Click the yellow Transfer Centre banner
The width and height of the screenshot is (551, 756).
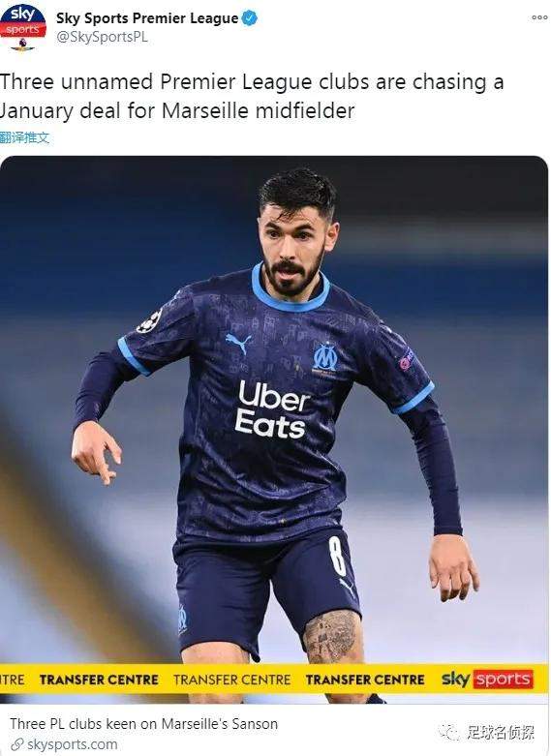[x=274, y=680]
